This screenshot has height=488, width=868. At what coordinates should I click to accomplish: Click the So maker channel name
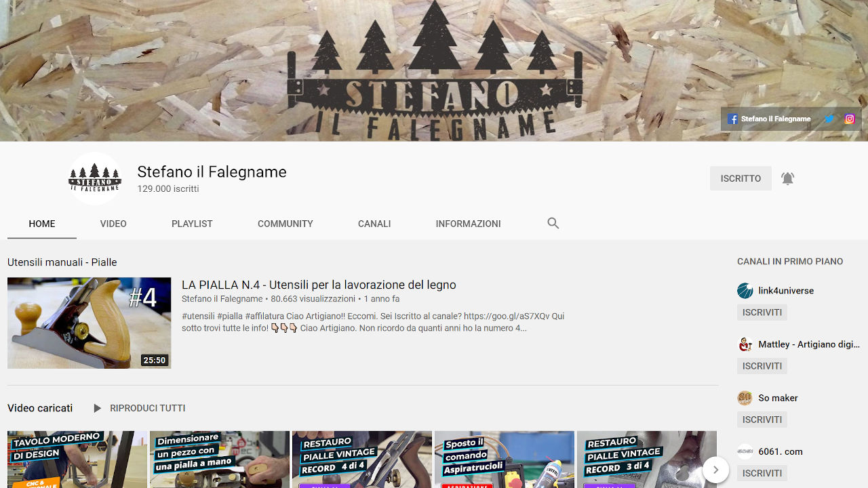[x=778, y=398]
